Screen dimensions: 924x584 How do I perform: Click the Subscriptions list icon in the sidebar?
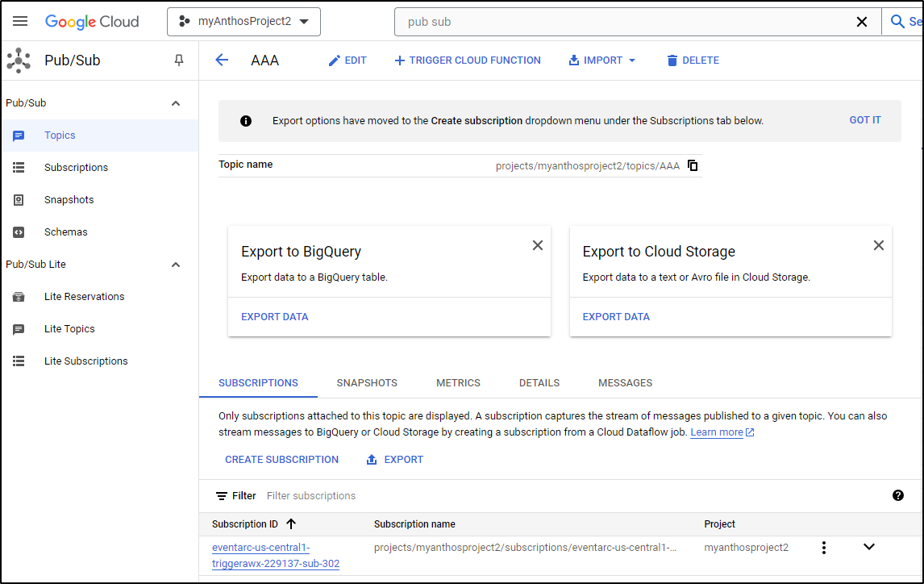(19, 167)
